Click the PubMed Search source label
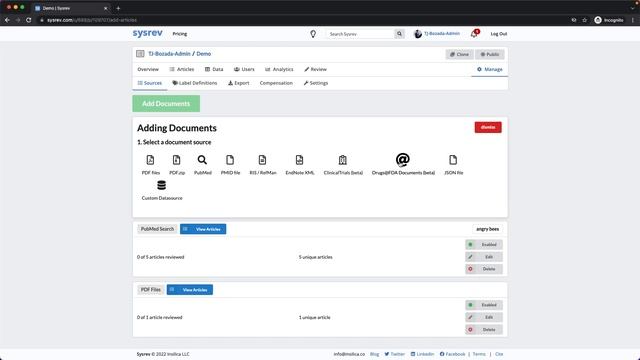Image resolution: width=640 pixels, height=360 pixels. point(157,229)
